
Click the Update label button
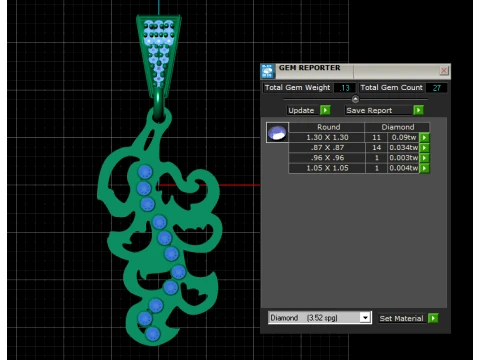point(301,110)
